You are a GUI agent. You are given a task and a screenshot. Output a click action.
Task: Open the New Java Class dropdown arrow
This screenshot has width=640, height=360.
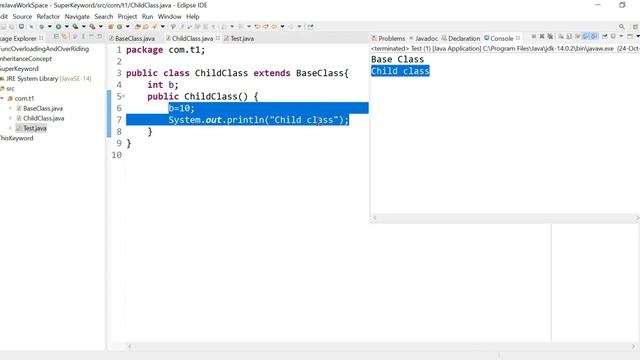tap(127, 27)
